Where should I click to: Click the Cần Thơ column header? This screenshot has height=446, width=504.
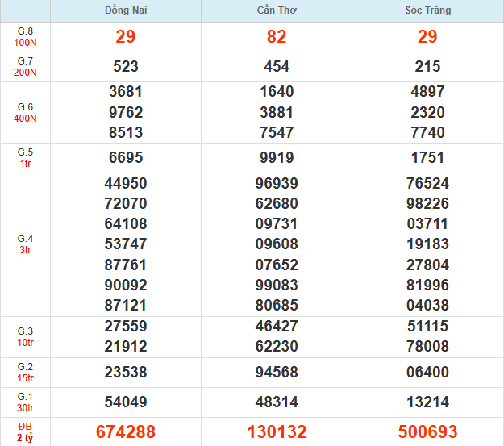click(277, 10)
